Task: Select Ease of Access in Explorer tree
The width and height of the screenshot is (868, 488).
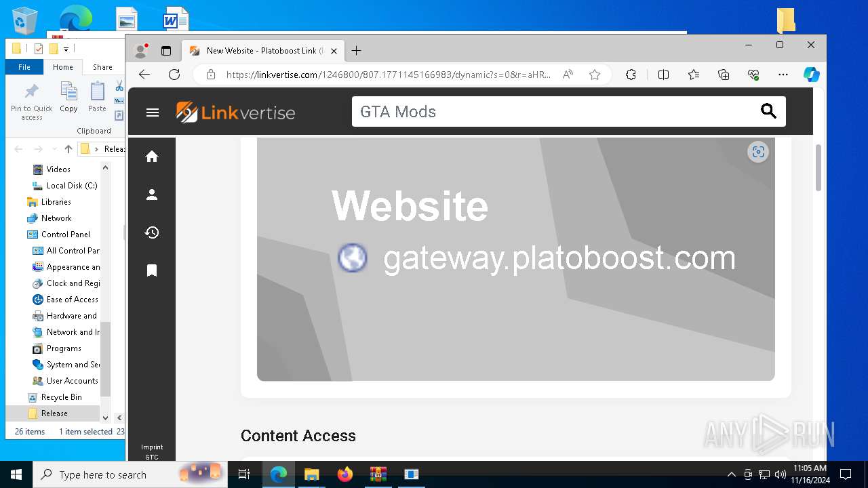Action: coord(72,300)
